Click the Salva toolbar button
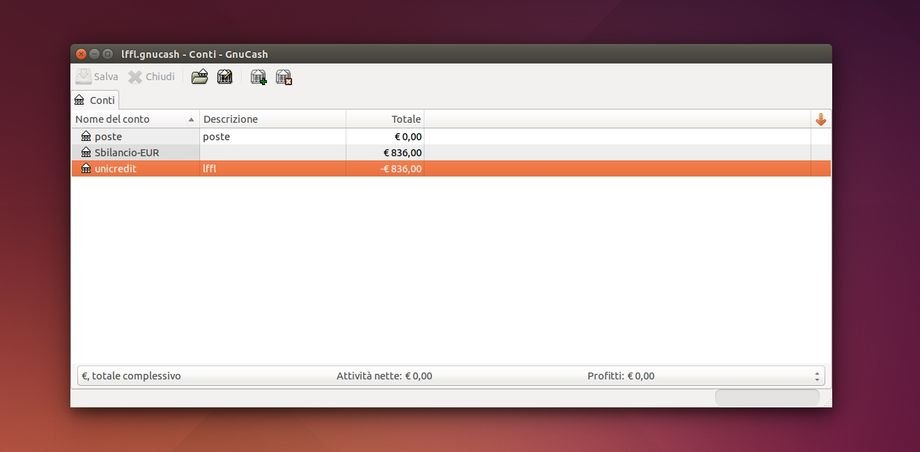Screen dimensions: 920x452 (97, 77)
